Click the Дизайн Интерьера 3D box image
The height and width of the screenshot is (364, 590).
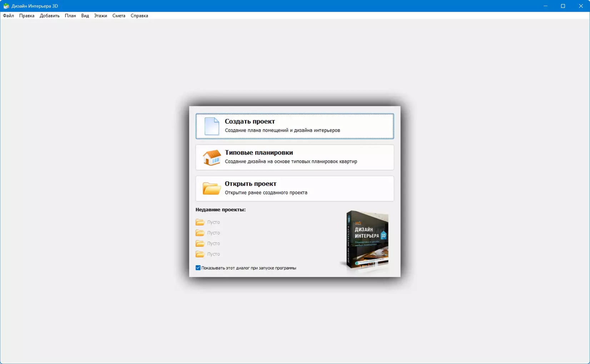[367, 239]
